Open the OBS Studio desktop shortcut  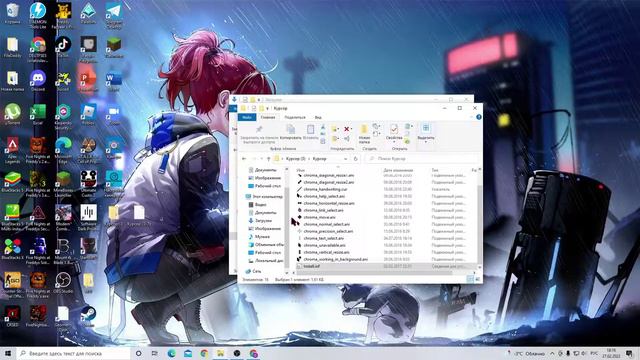coord(63,282)
